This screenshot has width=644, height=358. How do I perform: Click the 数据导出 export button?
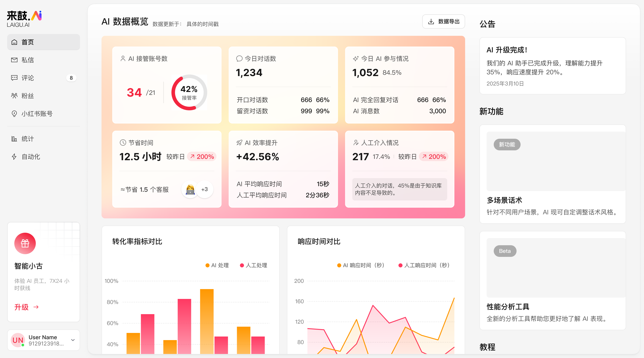[x=443, y=21]
